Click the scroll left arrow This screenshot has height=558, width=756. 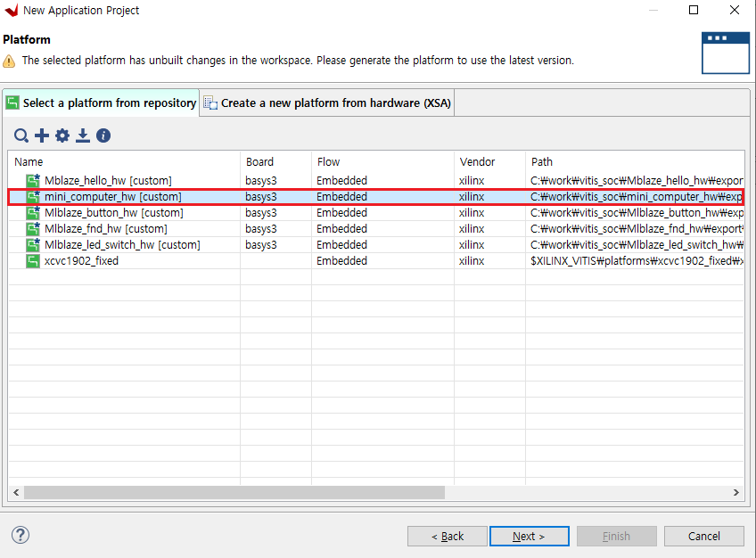click(16, 492)
